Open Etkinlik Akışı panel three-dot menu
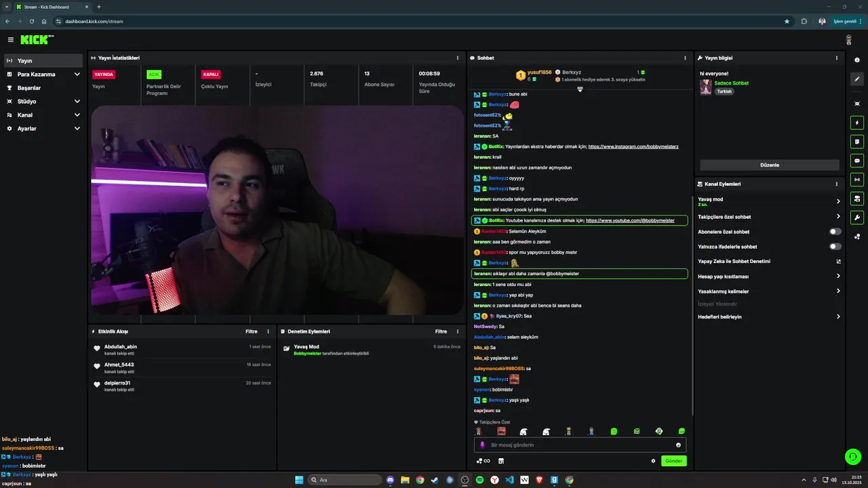Image resolution: width=868 pixels, height=488 pixels. (268, 331)
